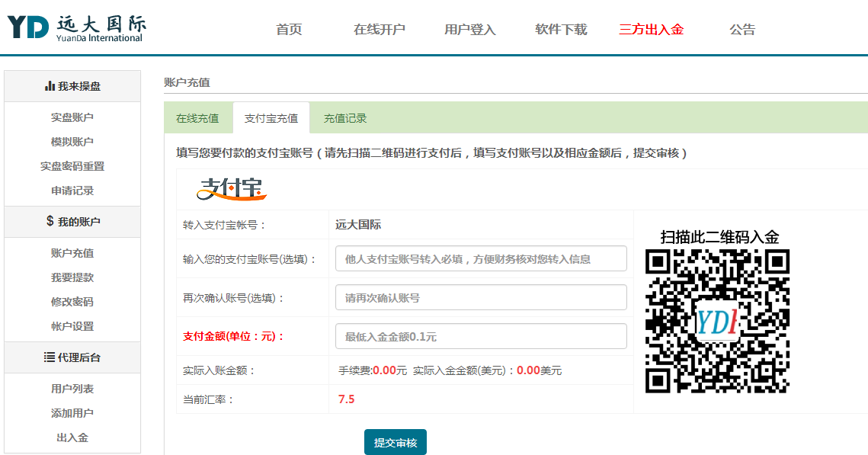
Task: Open 用户列表 sidebar link
Action: (72, 389)
